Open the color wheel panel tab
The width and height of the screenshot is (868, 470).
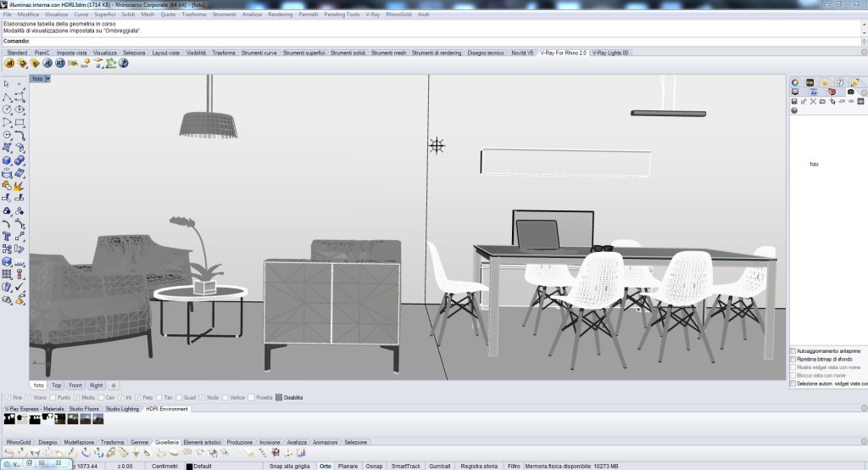[794, 82]
